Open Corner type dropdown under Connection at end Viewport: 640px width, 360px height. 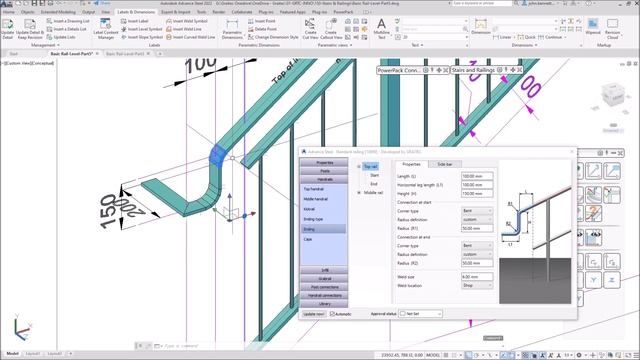point(477,246)
